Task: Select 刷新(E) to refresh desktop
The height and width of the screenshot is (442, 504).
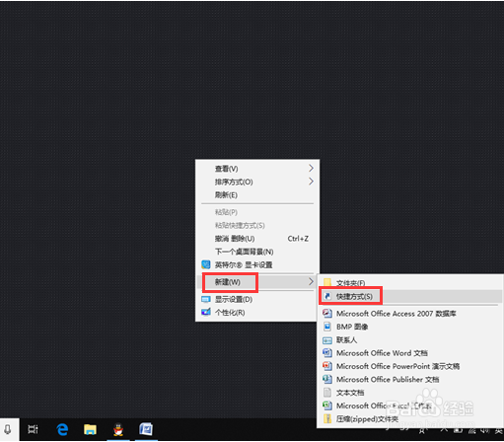Action: click(257, 194)
